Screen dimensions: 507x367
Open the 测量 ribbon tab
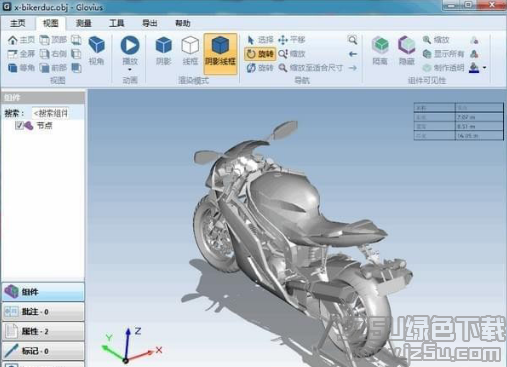(83, 23)
